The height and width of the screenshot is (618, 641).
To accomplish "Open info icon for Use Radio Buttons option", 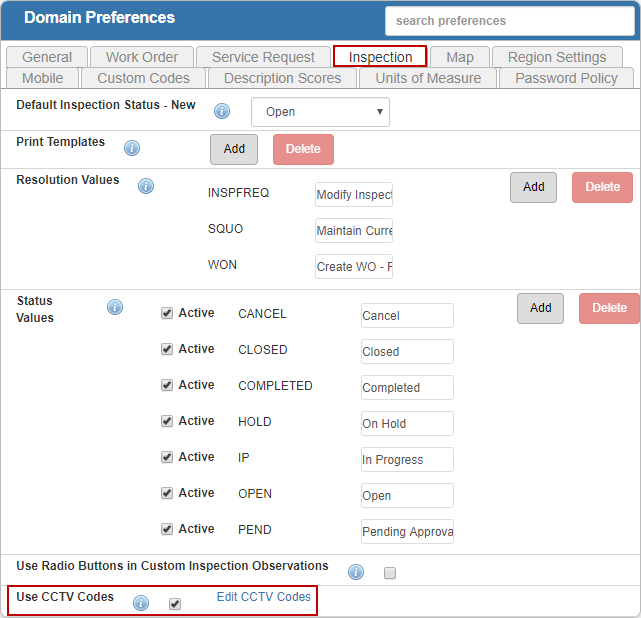I will (x=356, y=572).
